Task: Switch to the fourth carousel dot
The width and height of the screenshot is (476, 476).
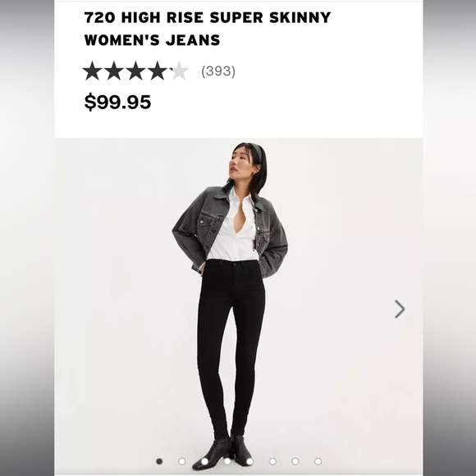Action: tap(227, 461)
